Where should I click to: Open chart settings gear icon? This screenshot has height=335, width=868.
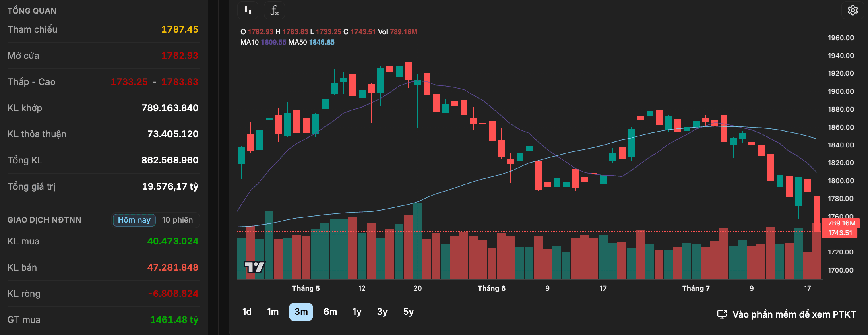click(853, 10)
